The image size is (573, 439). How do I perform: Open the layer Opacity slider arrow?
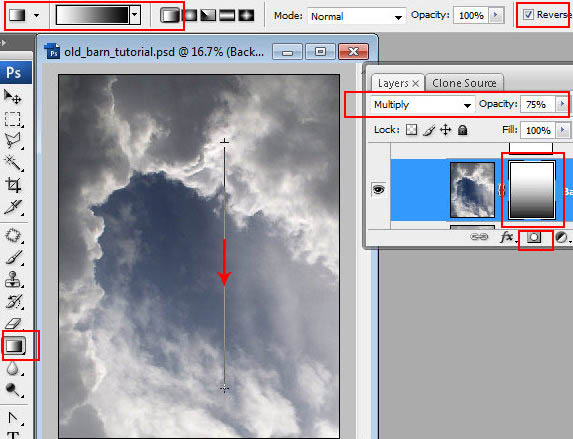pos(562,104)
